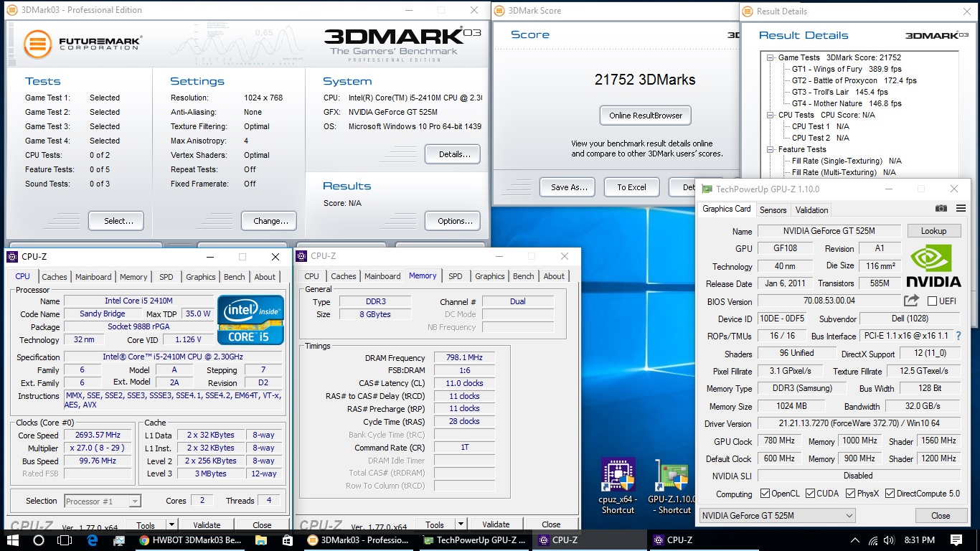The image size is (980, 551).
Task: Select Fill Rate (Multi-Texturing) result row
Action: point(844,172)
